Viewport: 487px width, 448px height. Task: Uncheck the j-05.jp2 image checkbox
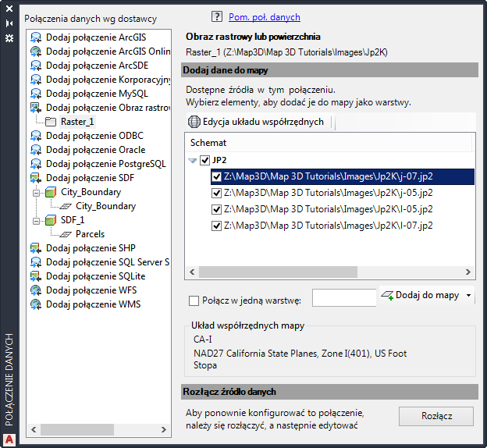(x=216, y=193)
